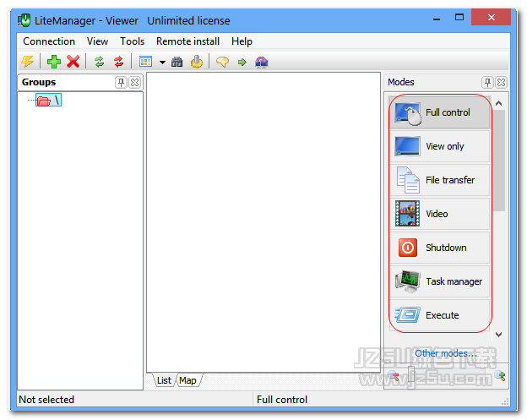Image resolution: width=527 pixels, height=420 pixels.
Task: Click the LiteManager title bar app icon
Action: (24, 20)
